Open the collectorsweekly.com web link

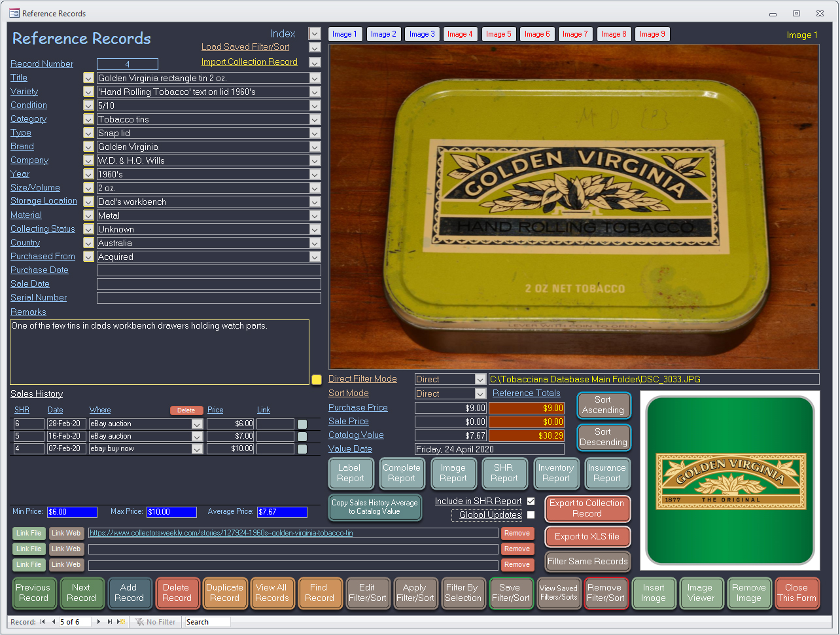[x=221, y=533]
